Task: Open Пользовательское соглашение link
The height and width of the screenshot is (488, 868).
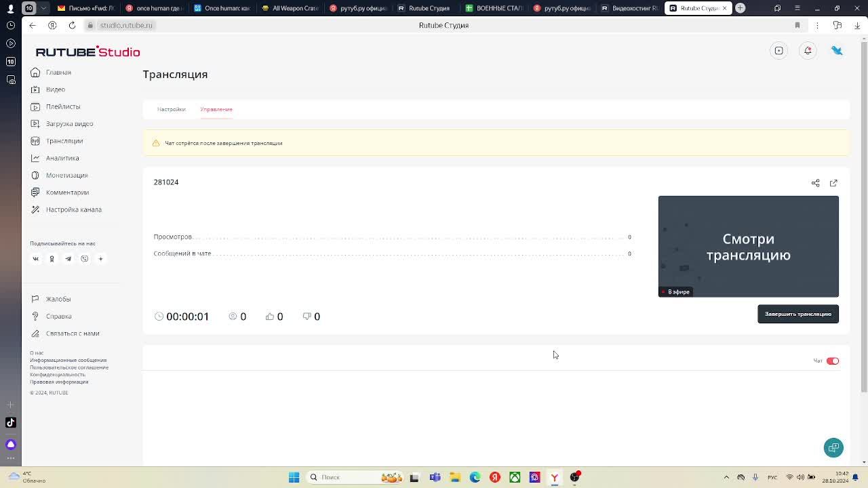Action: [69, 367]
